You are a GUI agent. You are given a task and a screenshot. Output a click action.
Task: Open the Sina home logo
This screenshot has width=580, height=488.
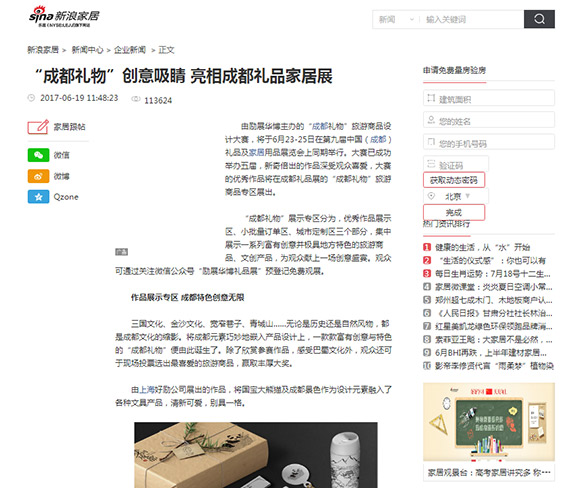64,17
